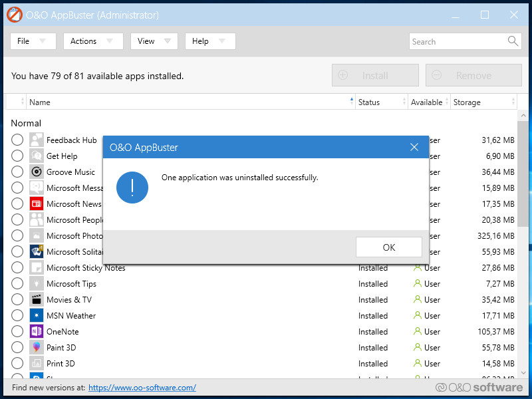Sort the list by Status column
Image resolution: width=532 pixels, height=399 pixels.
(381, 102)
